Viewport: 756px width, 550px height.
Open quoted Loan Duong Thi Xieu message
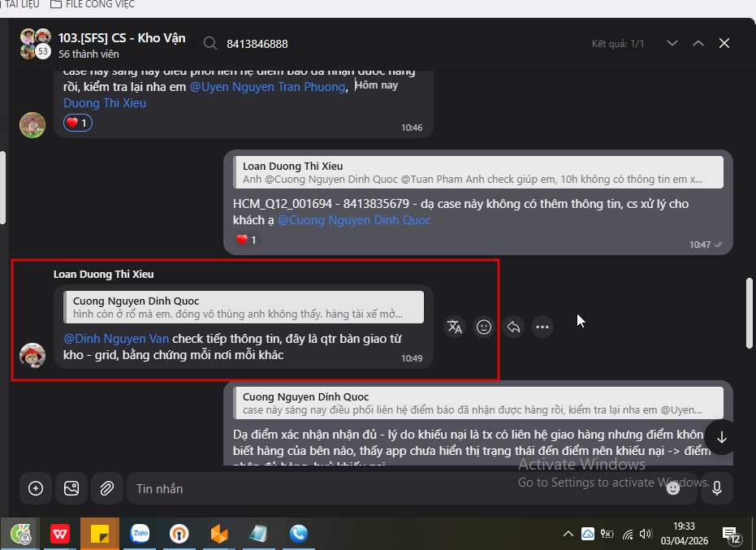click(477, 172)
